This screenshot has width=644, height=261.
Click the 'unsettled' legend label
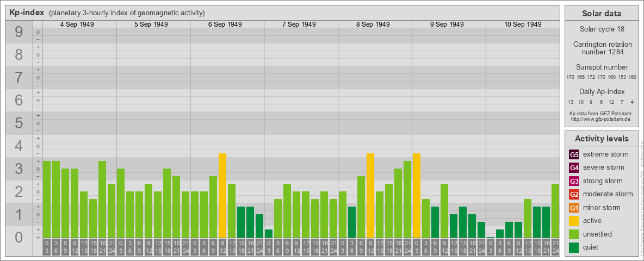tap(598, 234)
